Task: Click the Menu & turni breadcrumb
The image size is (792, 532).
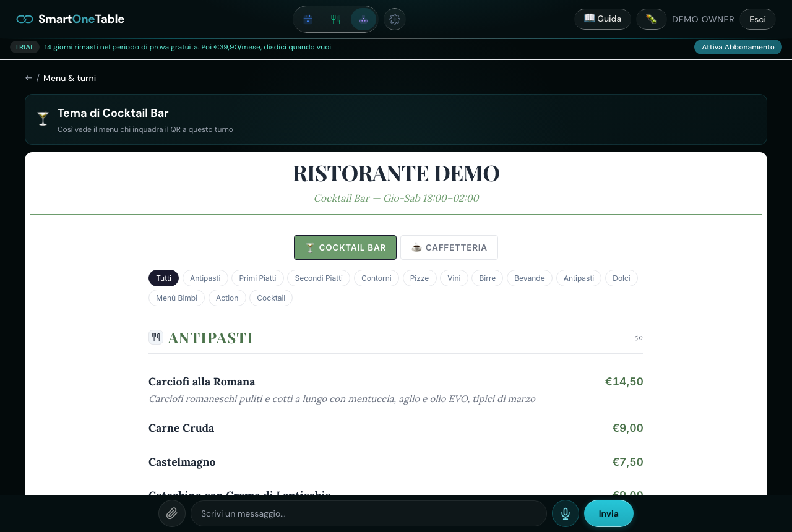Action: 69,78
